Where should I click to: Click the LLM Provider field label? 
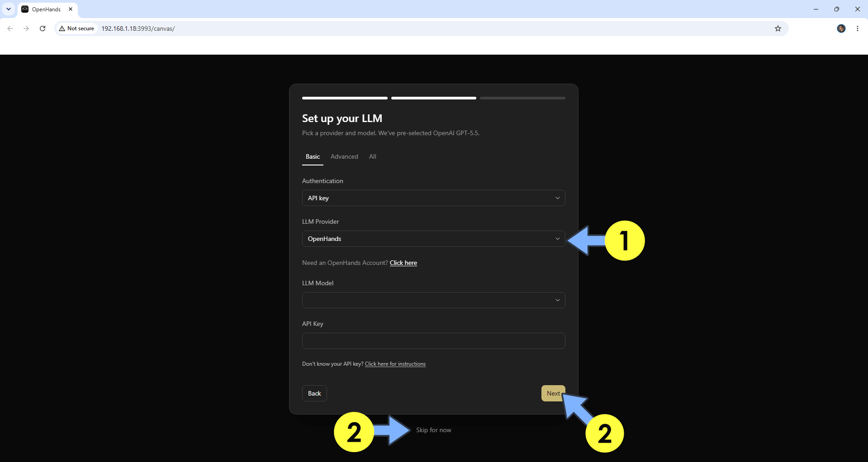[320, 222]
